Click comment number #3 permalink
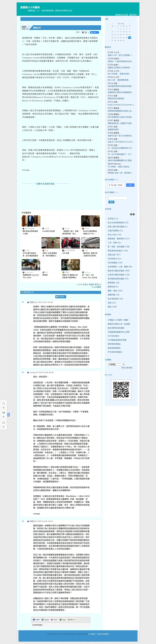Screen dimensions: 156x644 [23, 521]
